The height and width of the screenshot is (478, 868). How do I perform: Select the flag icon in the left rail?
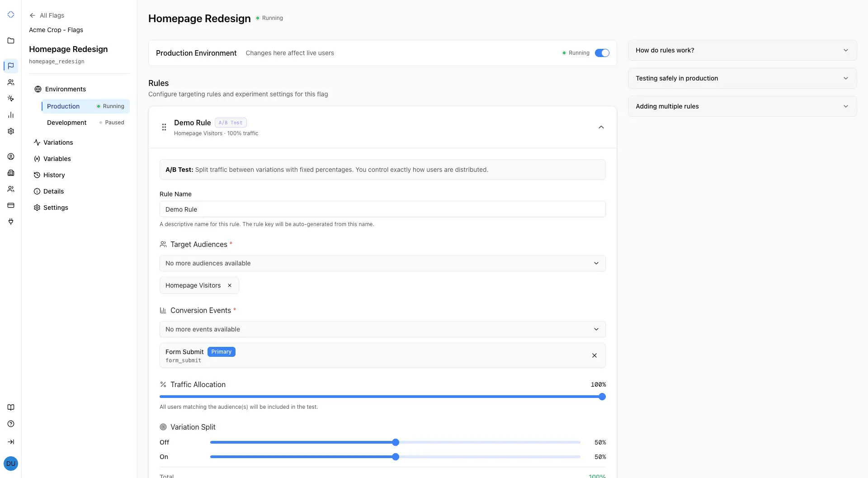tap(11, 66)
